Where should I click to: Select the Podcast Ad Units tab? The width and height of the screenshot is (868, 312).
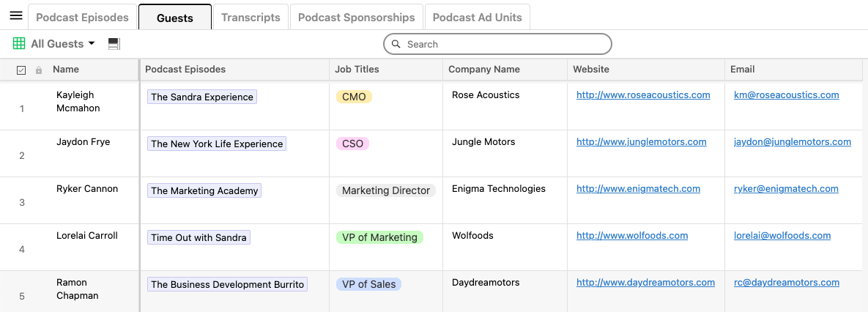click(x=477, y=17)
